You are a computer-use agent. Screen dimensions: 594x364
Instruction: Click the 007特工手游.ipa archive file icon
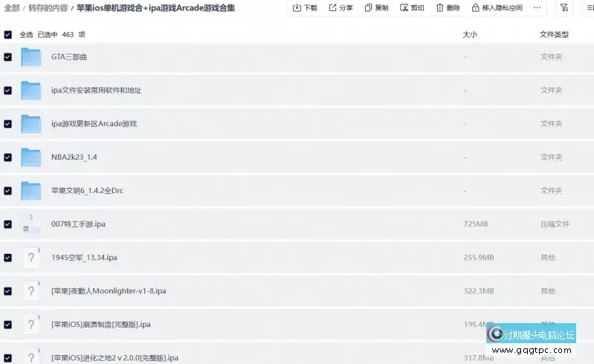(31, 224)
